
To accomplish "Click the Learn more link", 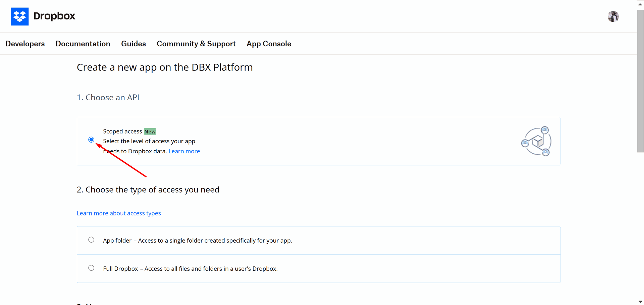I will tap(184, 151).
